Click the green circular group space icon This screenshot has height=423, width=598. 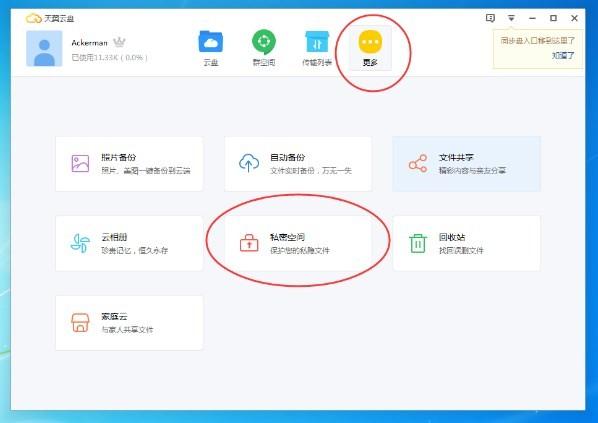pyautogui.click(x=264, y=41)
